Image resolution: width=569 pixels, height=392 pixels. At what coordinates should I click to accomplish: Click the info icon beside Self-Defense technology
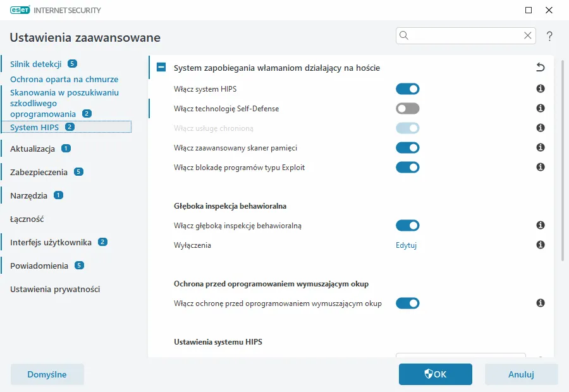point(541,108)
